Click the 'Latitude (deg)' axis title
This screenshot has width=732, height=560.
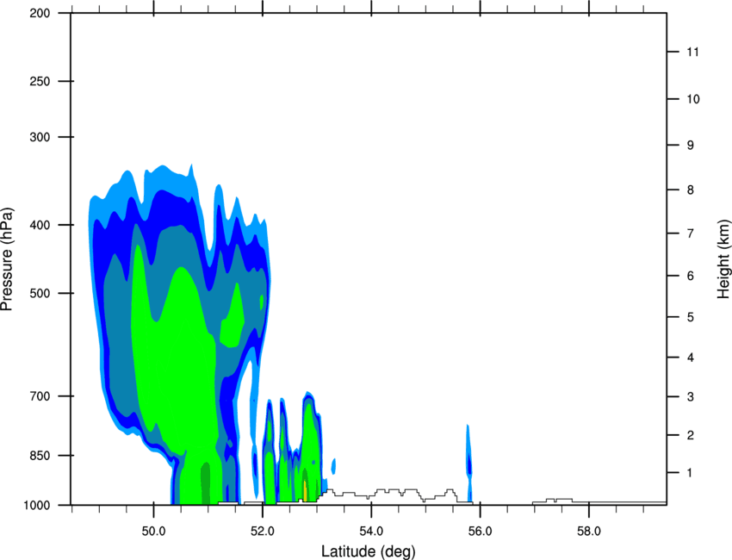(368, 551)
